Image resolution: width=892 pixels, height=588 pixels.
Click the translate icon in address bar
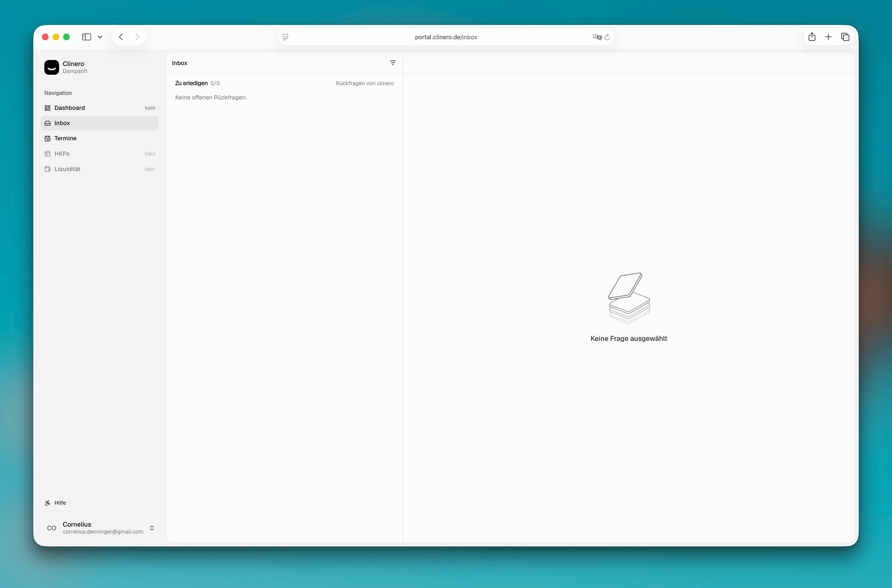click(x=597, y=37)
